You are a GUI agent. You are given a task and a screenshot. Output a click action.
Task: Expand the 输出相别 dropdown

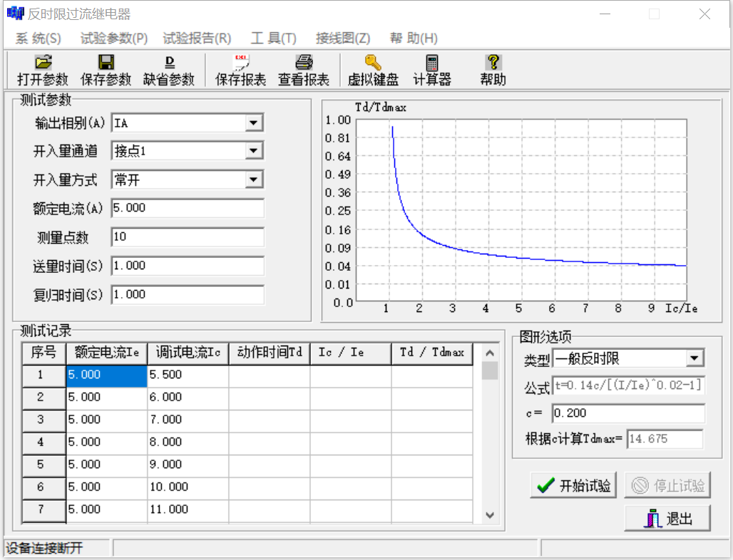click(254, 123)
